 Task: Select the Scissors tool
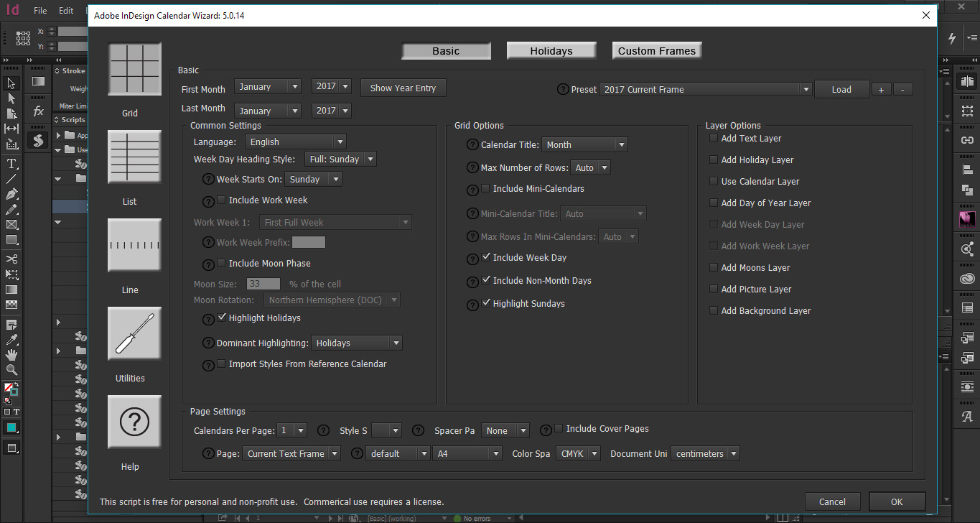(x=11, y=259)
